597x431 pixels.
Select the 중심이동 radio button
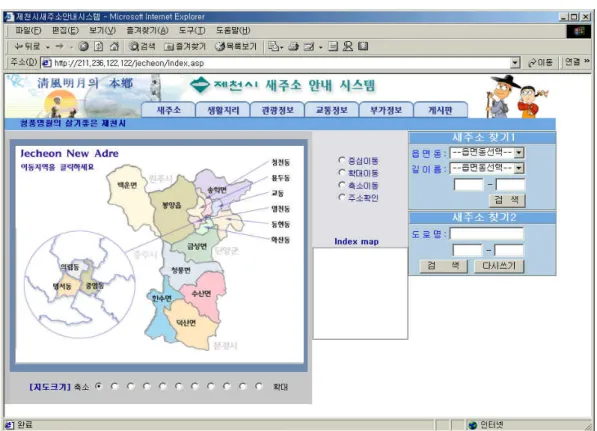point(342,160)
